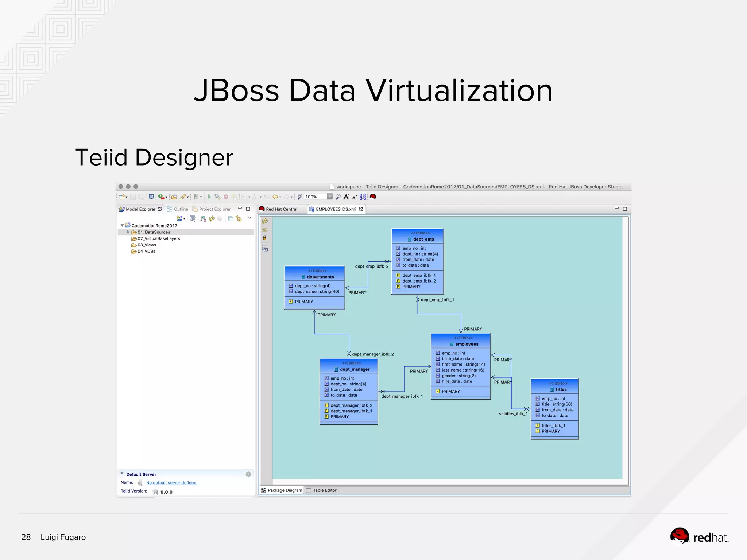This screenshot has width=747, height=560.
Task: Collapse all in Model Explorer
Action: (x=231, y=219)
